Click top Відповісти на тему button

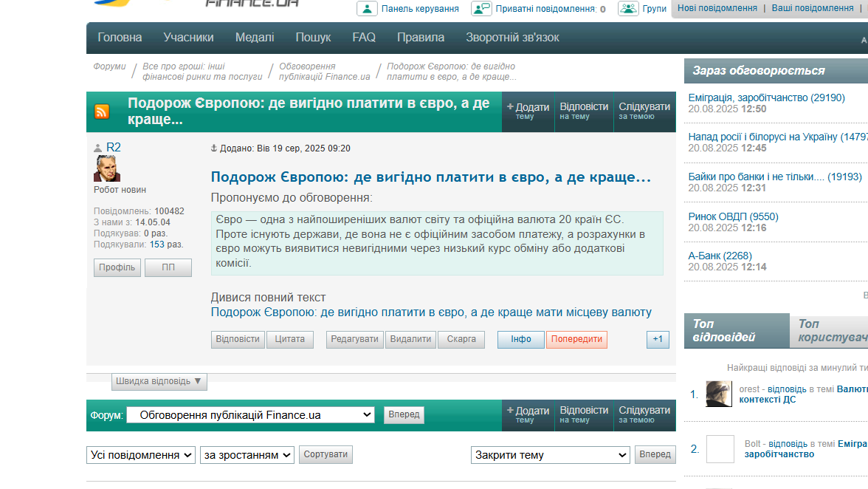coord(584,112)
